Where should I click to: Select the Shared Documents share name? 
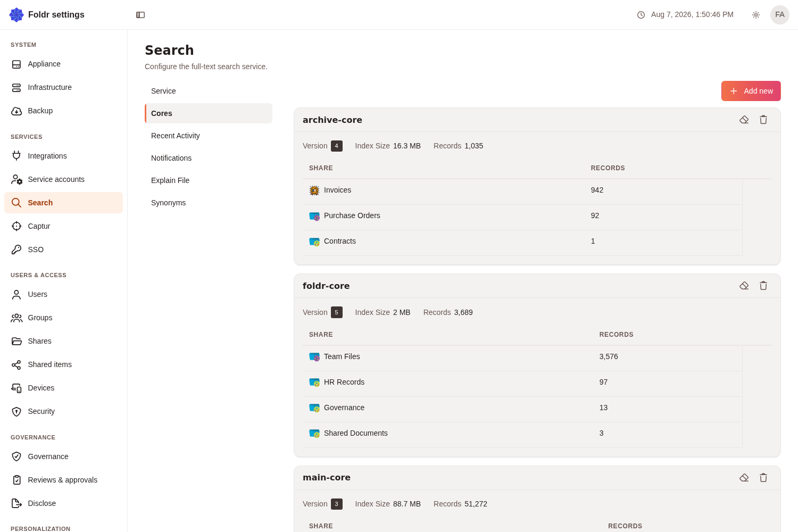click(x=356, y=433)
